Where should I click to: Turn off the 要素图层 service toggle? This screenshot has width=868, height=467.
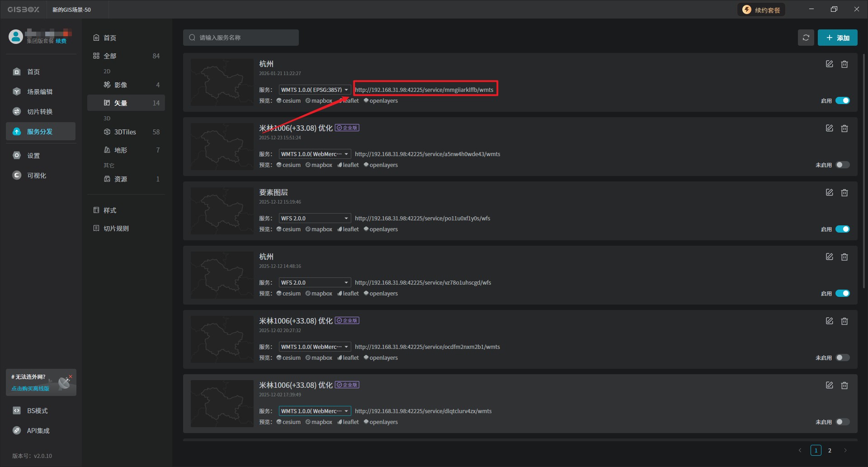[x=842, y=229]
